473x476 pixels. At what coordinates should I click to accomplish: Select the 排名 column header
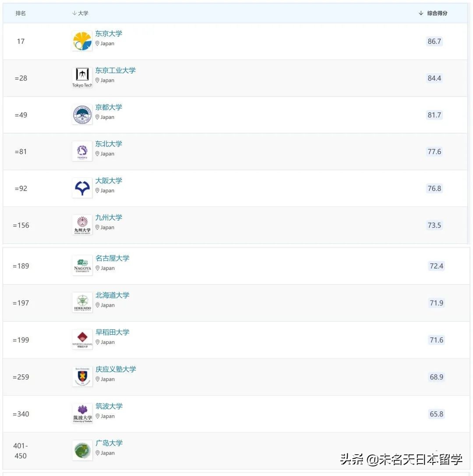pos(20,13)
